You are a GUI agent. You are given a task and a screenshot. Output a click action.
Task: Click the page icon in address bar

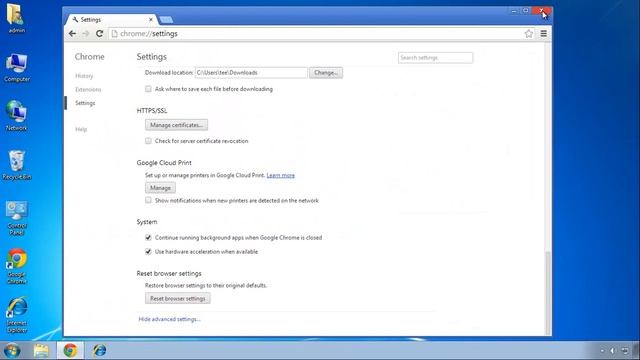coord(115,33)
